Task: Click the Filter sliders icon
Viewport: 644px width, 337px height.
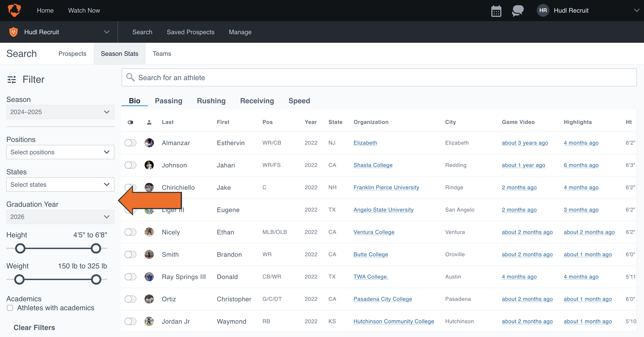Action: (x=12, y=79)
